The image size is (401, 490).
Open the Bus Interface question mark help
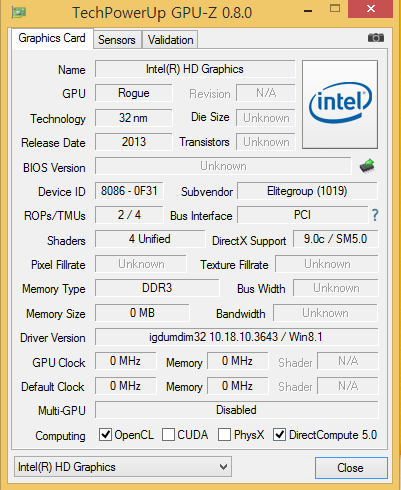[x=375, y=215]
